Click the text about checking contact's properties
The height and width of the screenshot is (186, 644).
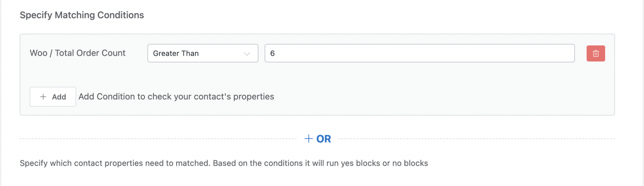pyautogui.click(x=177, y=97)
